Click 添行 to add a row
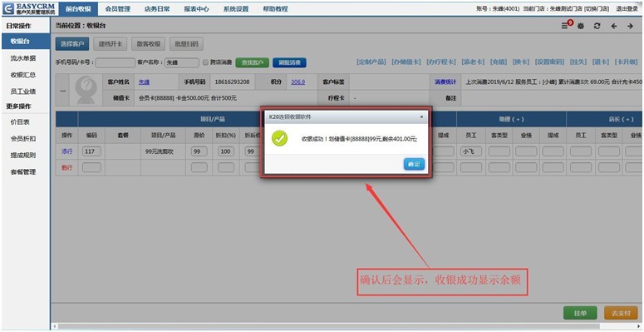This screenshot has width=644, height=332. tap(67, 151)
